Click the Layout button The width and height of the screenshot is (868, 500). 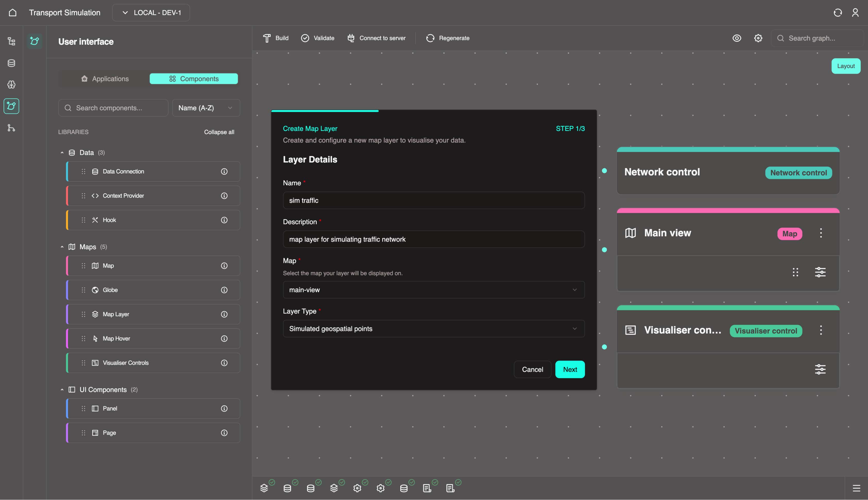pos(846,66)
